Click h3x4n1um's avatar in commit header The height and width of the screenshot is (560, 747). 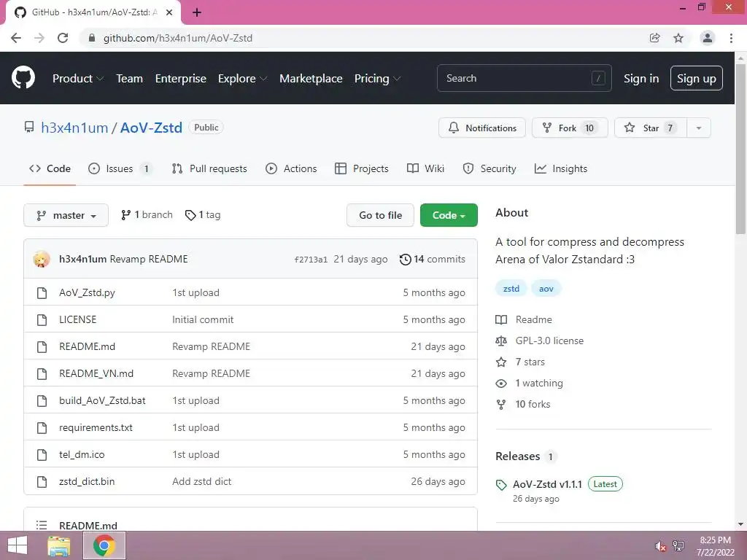(42, 259)
